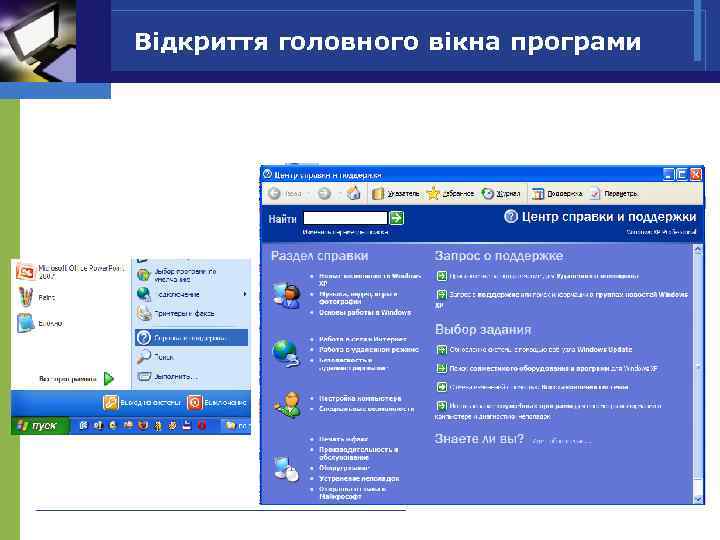Open Поиск (Search) in Start menu
The image size is (720, 540).
pos(155,357)
